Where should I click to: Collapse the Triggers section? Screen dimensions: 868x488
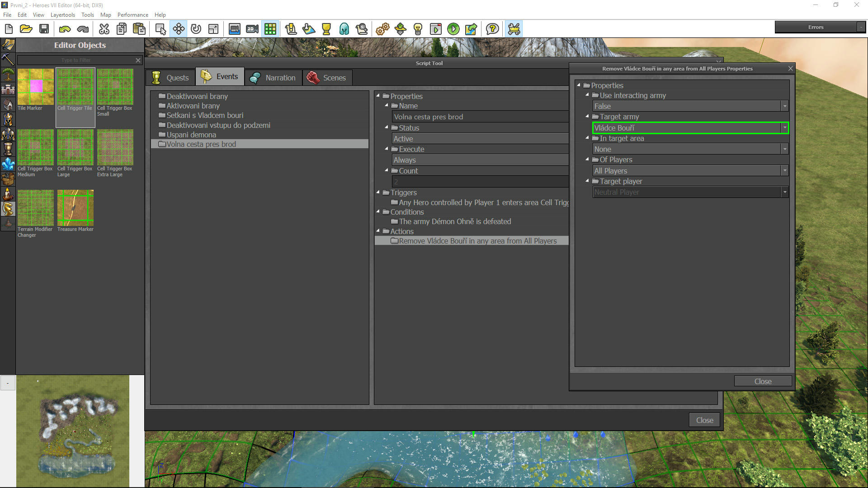[378, 192]
